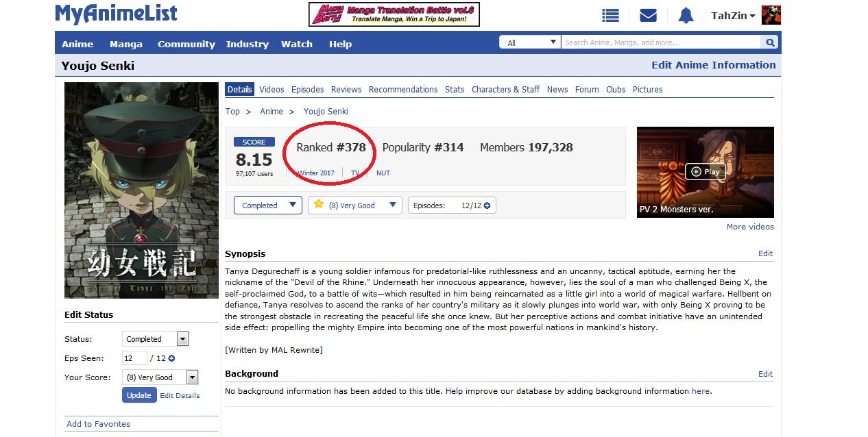Click the 8.15 score value

point(254,160)
